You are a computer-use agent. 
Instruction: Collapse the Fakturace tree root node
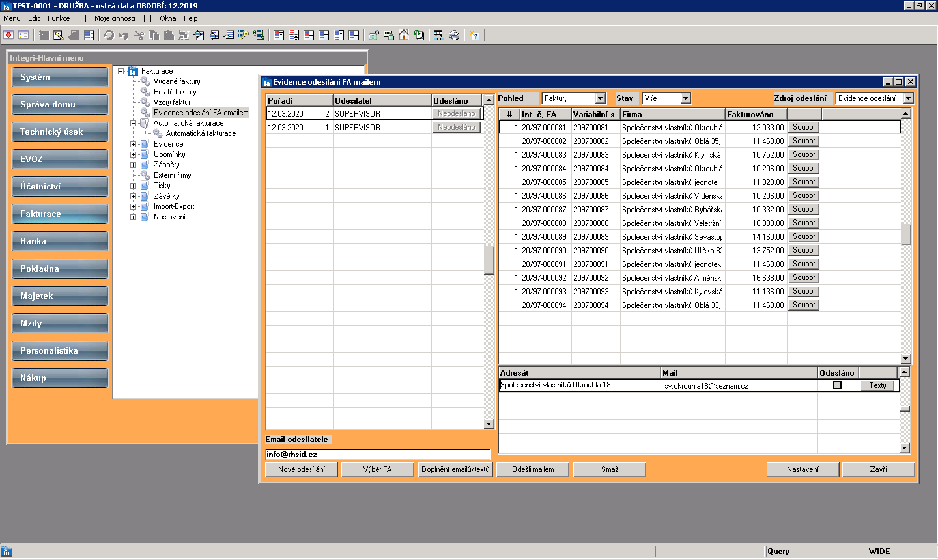(121, 71)
